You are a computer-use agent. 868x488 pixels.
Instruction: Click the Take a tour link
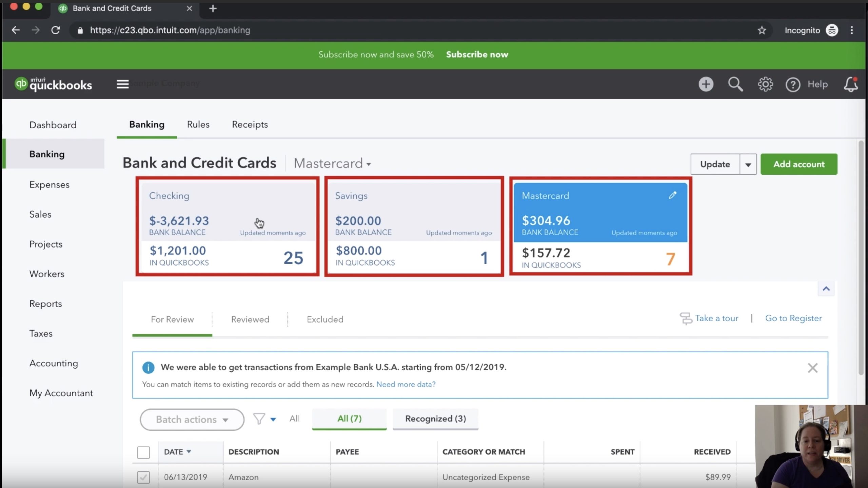coord(716,318)
